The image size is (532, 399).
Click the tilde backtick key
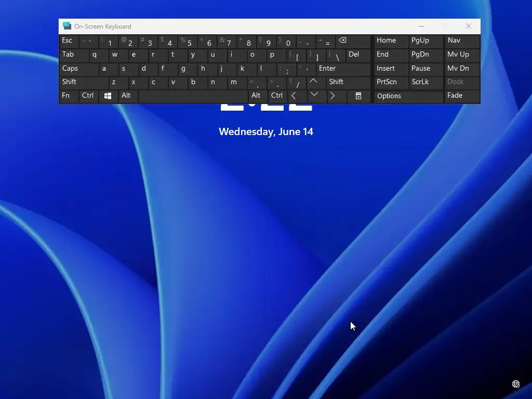(x=88, y=42)
